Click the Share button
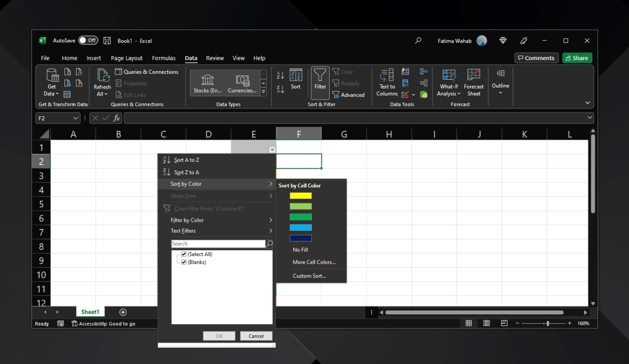 point(577,58)
